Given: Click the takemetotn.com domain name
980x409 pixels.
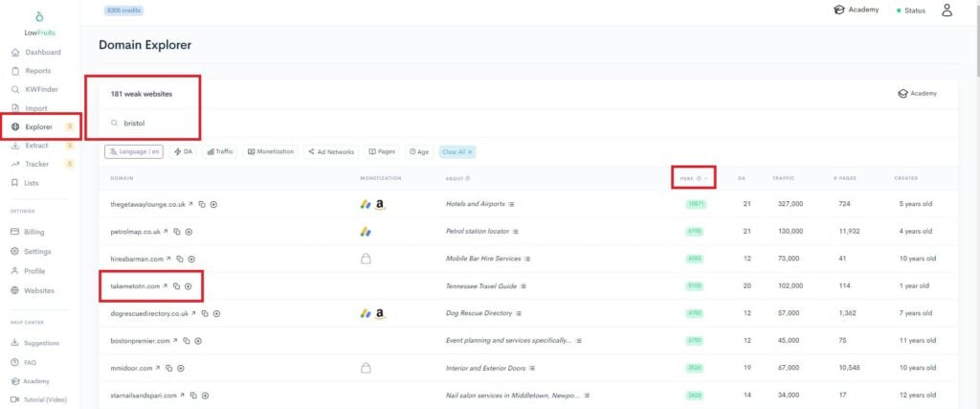Looking at the screenshot, I should click(x=135, y=285).
